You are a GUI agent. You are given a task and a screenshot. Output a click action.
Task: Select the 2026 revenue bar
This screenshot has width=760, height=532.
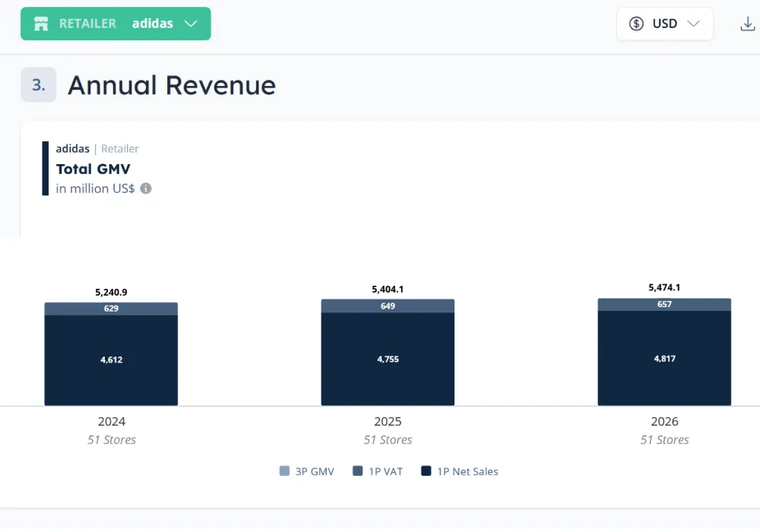pos(664,352)
